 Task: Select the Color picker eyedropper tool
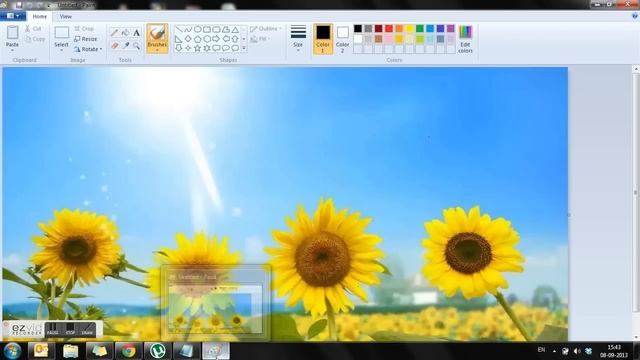click(126, 45)
